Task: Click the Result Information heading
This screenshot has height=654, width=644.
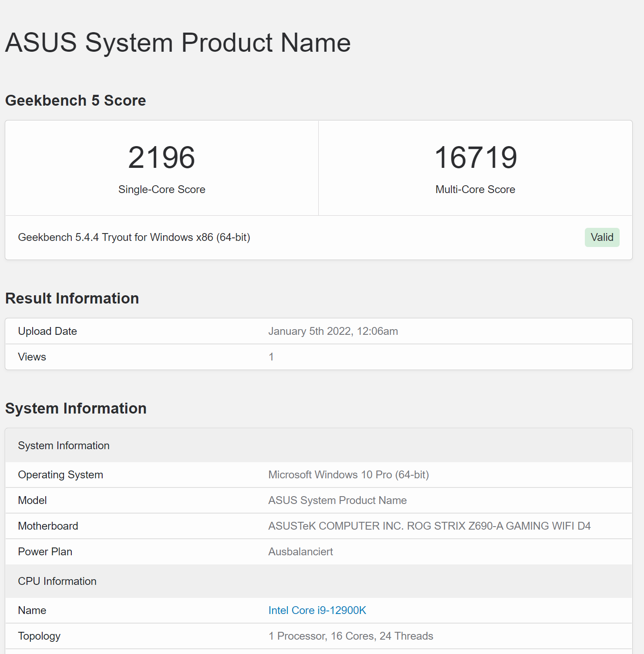Action: [x=72, y=298]
